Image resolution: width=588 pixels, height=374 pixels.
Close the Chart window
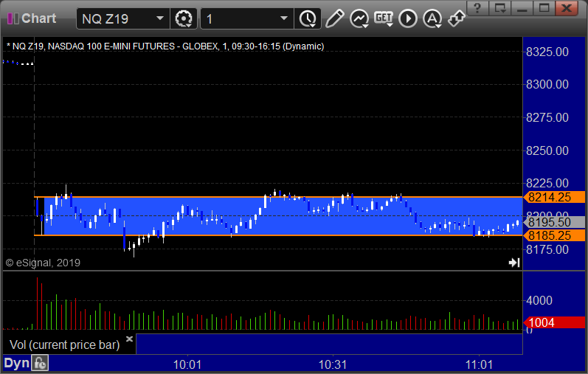(567, 7)
